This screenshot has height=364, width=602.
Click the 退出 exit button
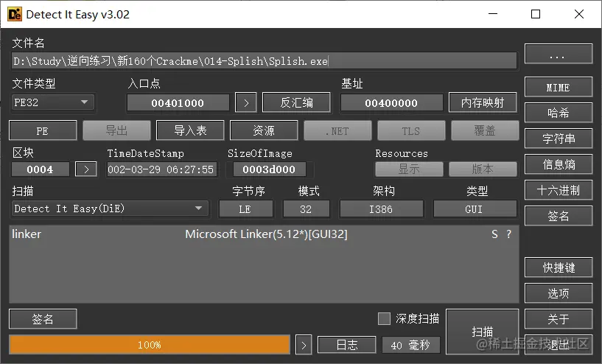[x=559, y=344]
